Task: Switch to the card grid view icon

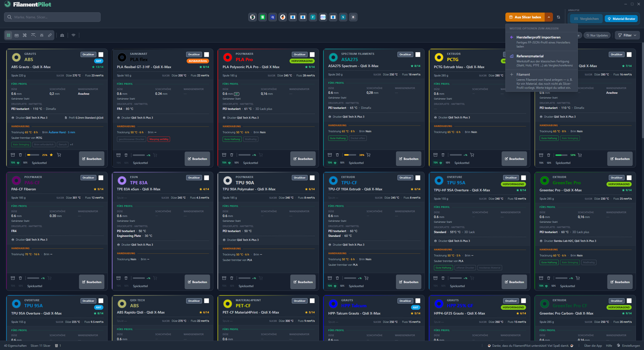Action: coord(9,35)
